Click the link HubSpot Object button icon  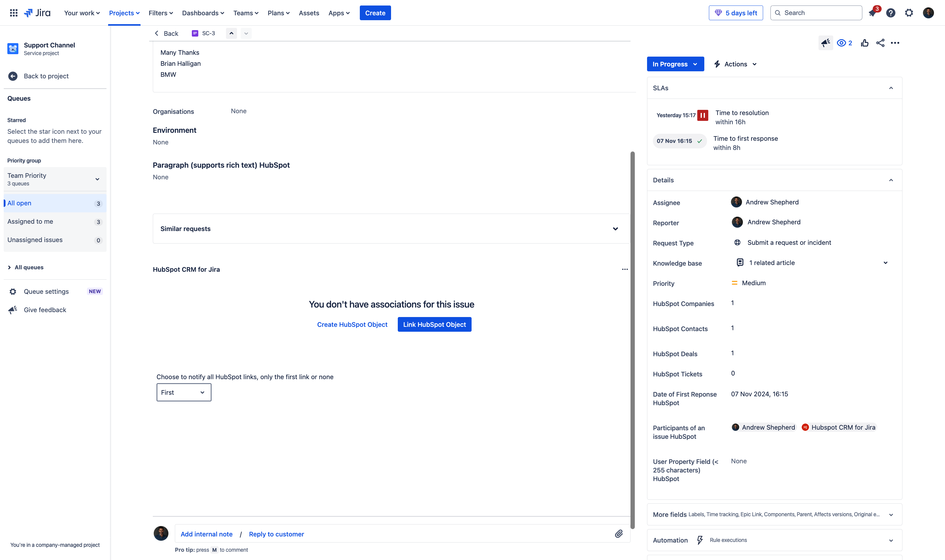(x=434, y=325)
